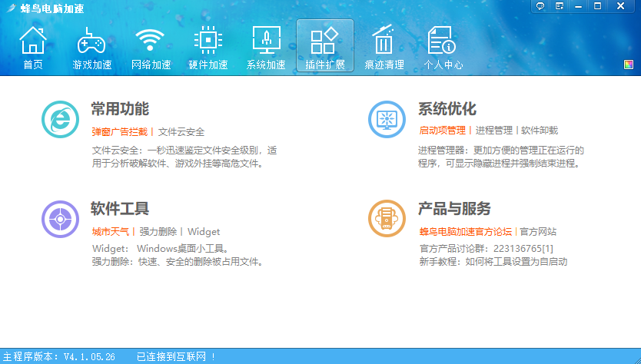
Task: Open 软件卸载 link
Action: pos(540,131)
